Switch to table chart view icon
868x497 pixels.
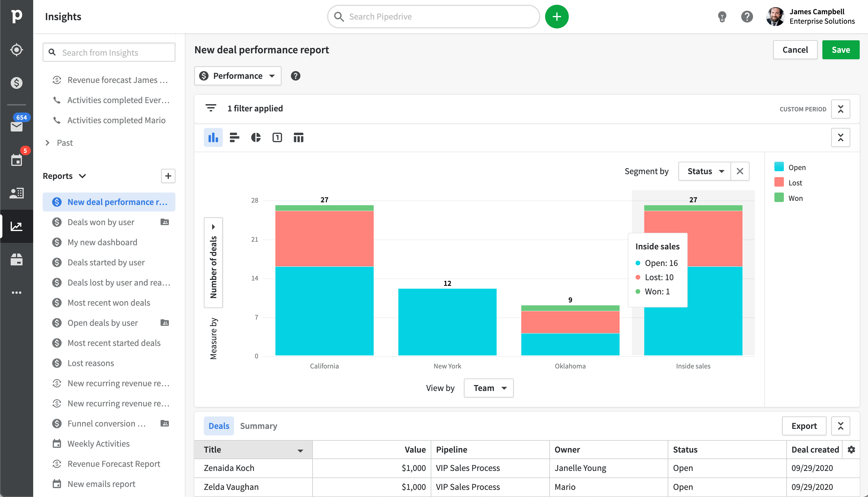(x=298, y=137)
